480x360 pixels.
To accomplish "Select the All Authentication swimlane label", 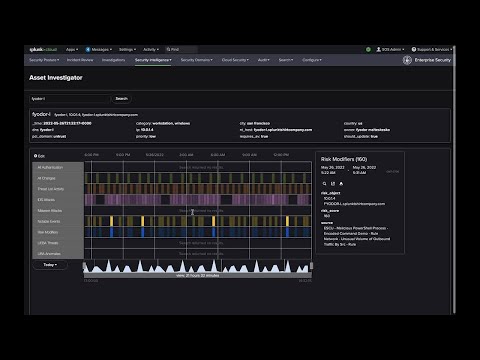I will (x=58, y=167).
